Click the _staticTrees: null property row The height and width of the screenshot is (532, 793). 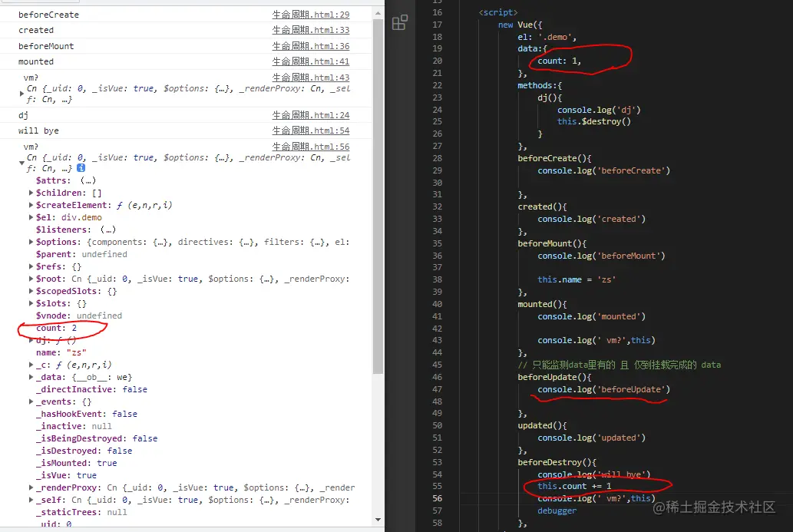tap(81, 512)
